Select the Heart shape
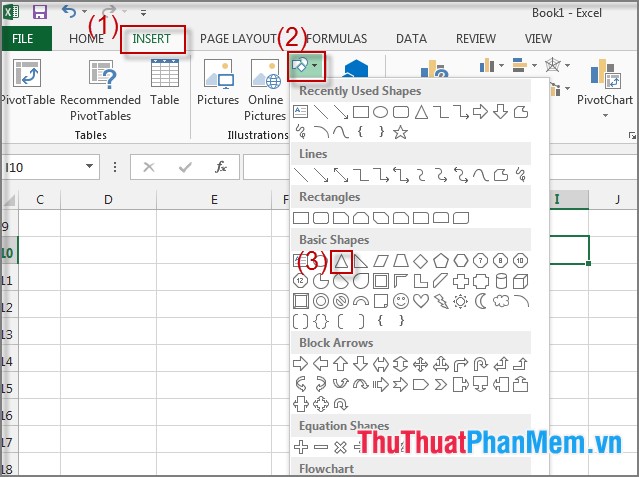The height and width of the screenshot is (477, 639). click(420, 301)
